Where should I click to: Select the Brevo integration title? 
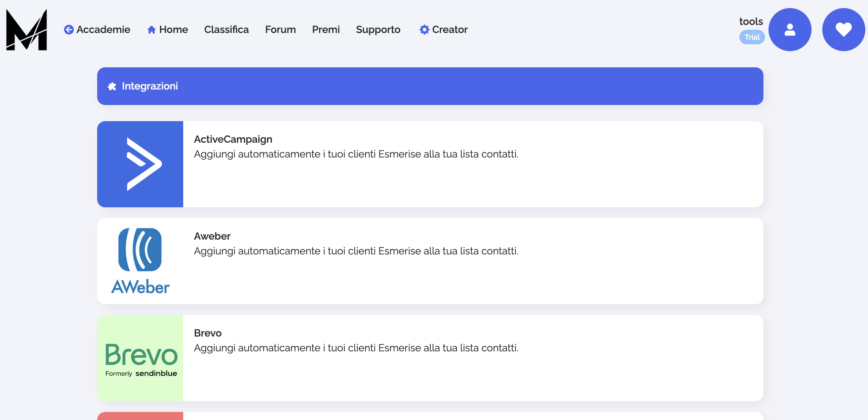pos(207,333)
